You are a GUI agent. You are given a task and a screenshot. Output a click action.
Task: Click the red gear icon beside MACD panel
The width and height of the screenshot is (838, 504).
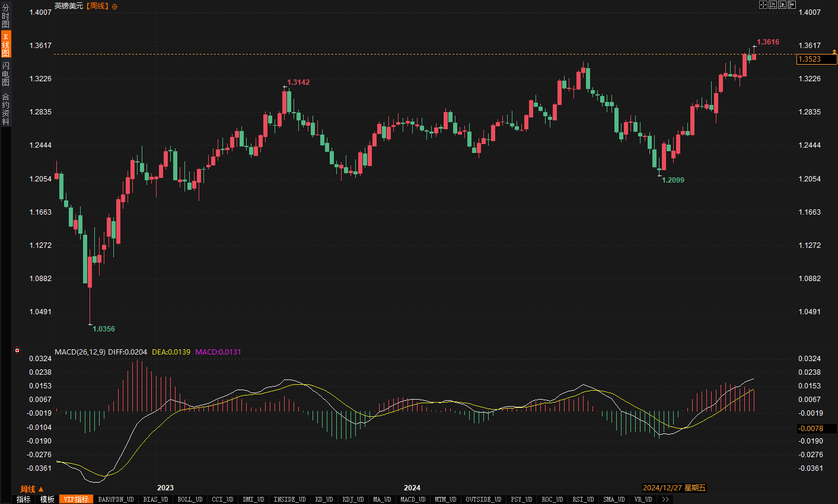17,350
